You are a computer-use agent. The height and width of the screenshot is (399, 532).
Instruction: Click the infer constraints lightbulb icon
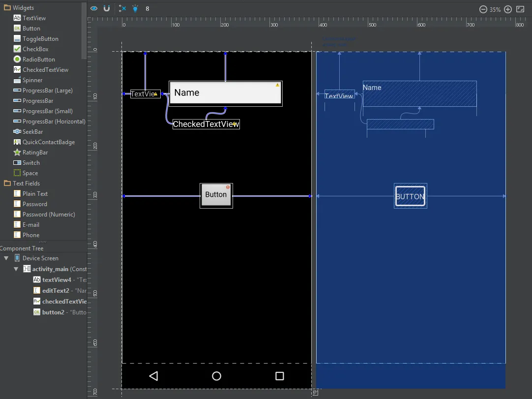(x=135, y=9)
